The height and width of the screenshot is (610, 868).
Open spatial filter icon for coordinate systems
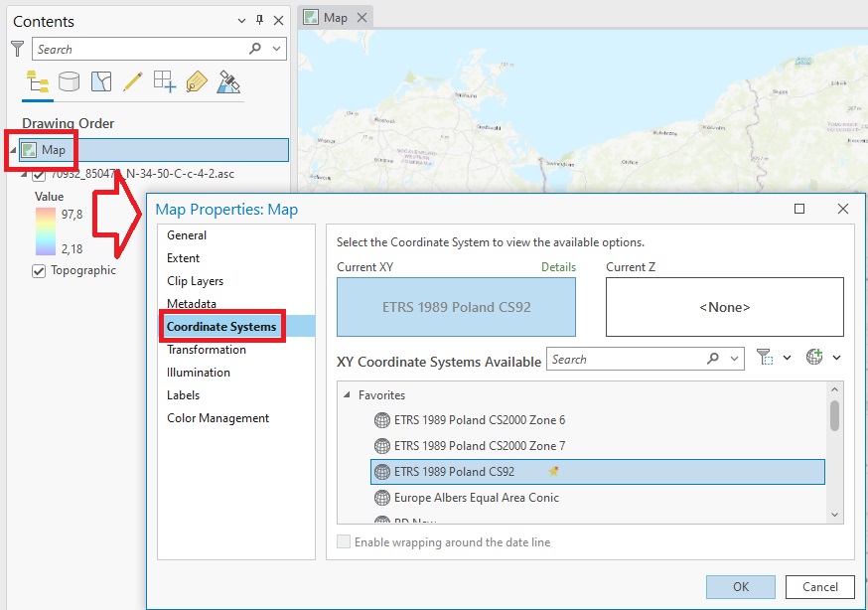765,359
